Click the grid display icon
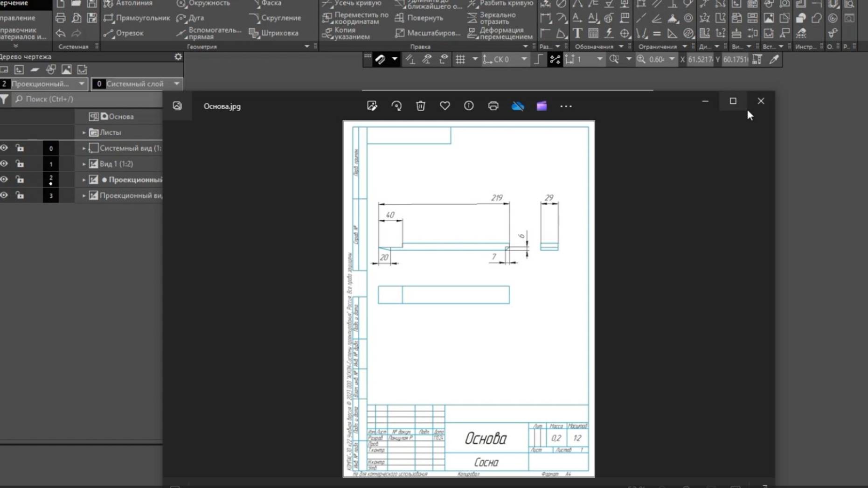 click(460, 59)
